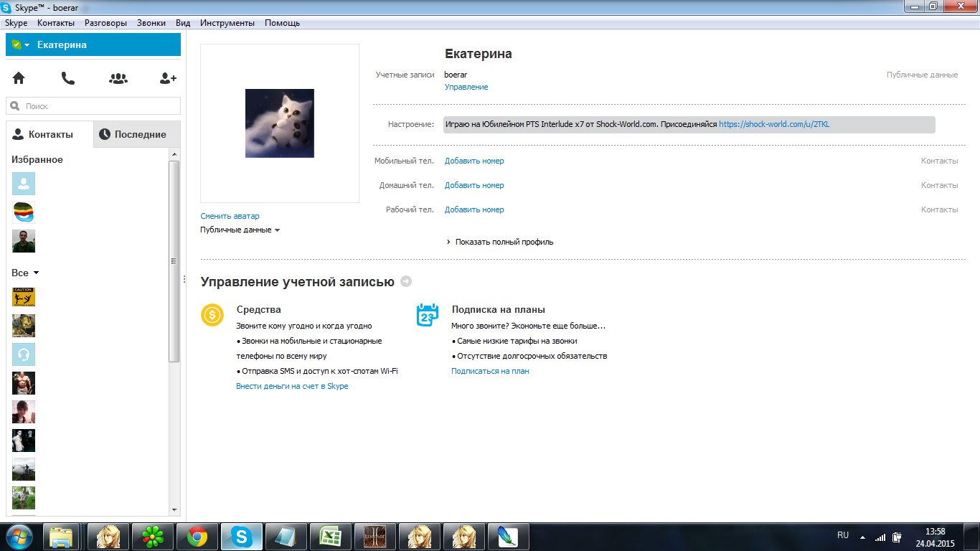Viewport: 980px width, 551px height.
Task: Open Контакты visibility for mobile phone
Action: point(939,161)
